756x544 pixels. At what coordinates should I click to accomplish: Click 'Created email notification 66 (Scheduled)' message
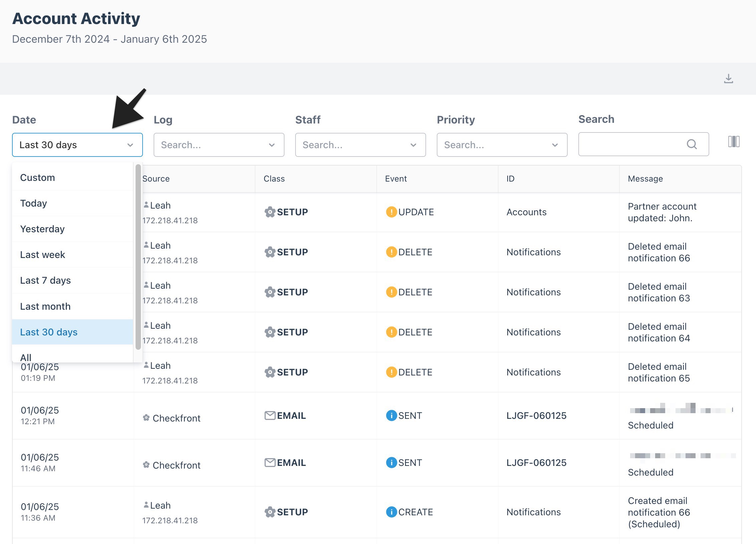659,512
